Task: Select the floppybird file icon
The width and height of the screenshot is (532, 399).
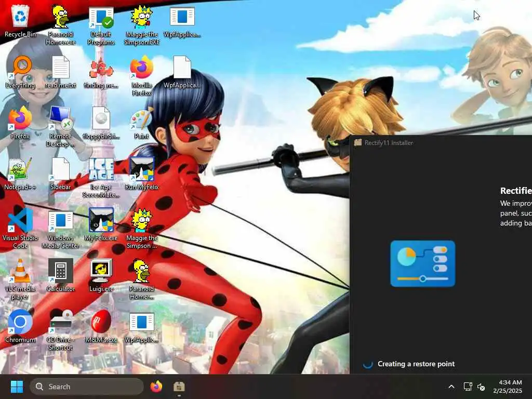Action: tap(101, 123)
